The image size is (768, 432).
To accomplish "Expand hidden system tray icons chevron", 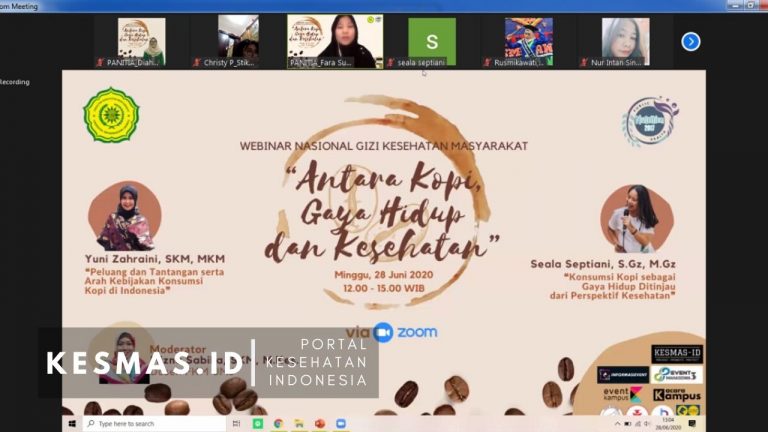I will coord(617,424).
